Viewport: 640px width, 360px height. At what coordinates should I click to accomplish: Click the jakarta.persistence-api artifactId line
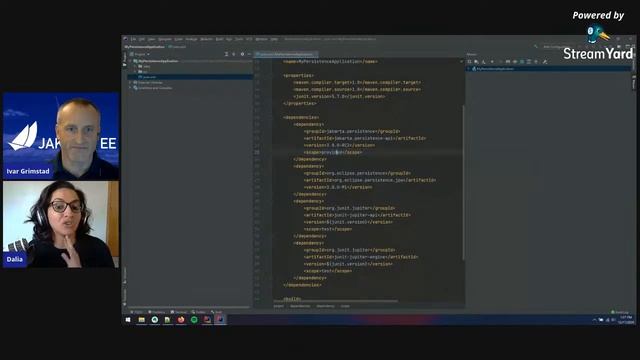364,138
